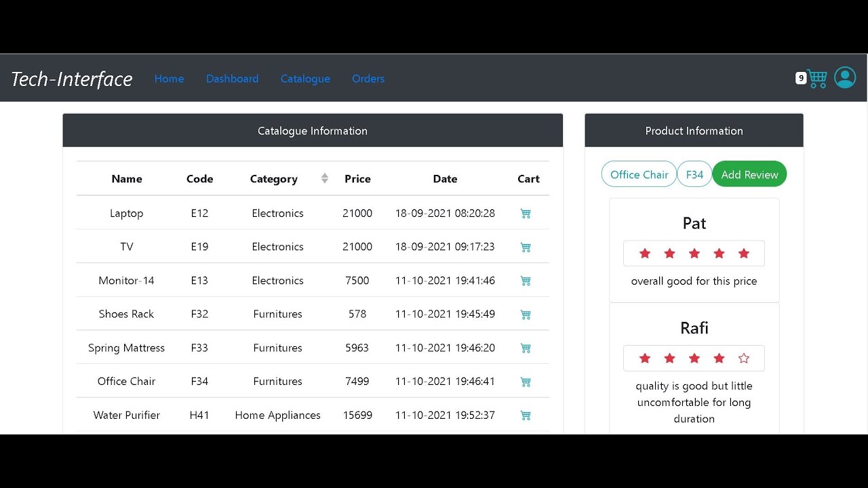Click Pat's five-star rating box
The height and width of the screenshot is (488, 868).
point(694,253)
